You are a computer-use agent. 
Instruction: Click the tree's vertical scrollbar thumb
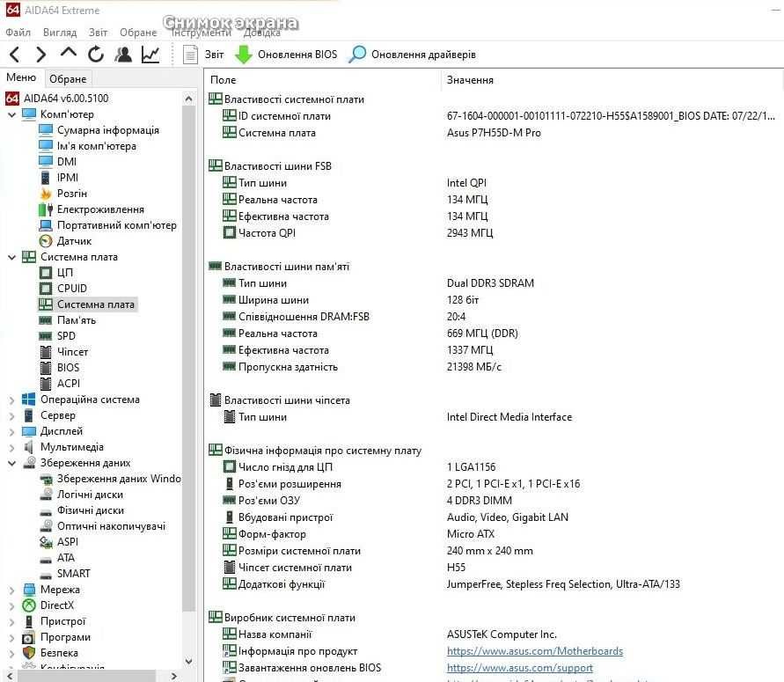click(x=188, y=358)
